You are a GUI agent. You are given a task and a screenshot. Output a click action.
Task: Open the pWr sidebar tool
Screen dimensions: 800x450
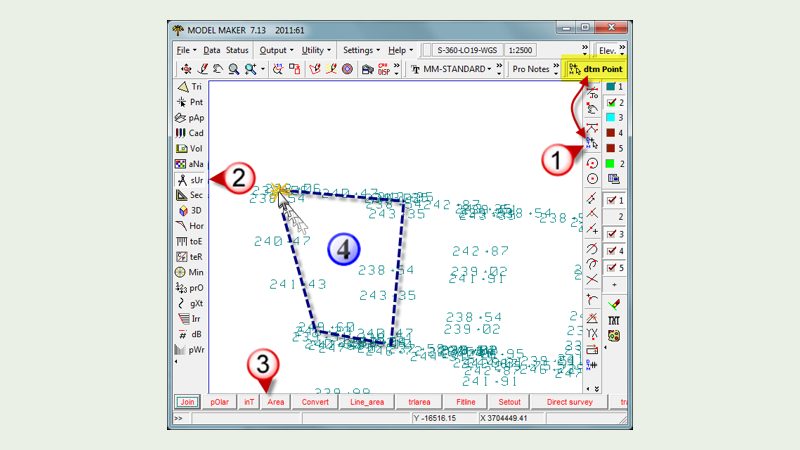point(189,350)
